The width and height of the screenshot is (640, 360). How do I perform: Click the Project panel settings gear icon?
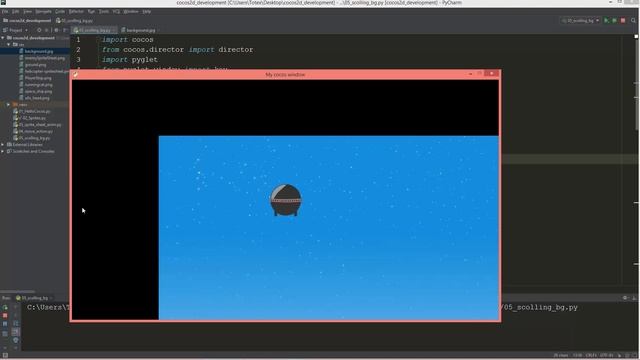[x=56, y=30]
